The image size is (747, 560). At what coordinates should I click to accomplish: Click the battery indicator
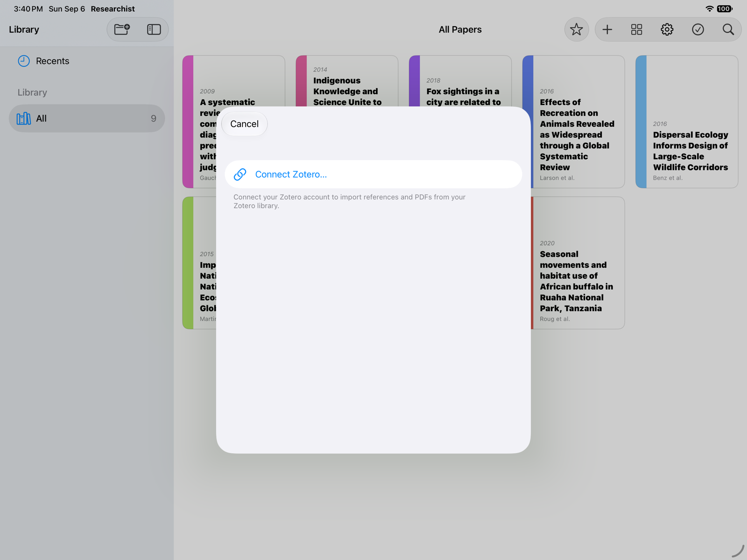coord(725,9)
